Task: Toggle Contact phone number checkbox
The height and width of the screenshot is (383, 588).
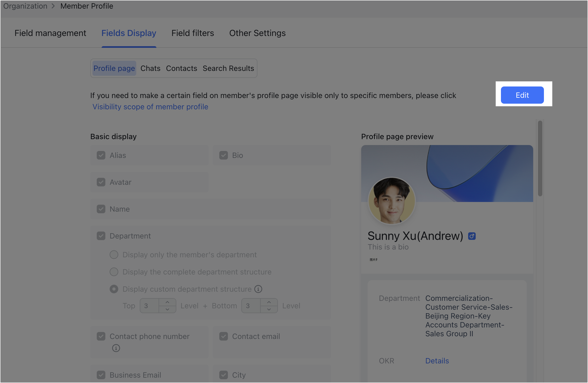Action: pos(101,336)
